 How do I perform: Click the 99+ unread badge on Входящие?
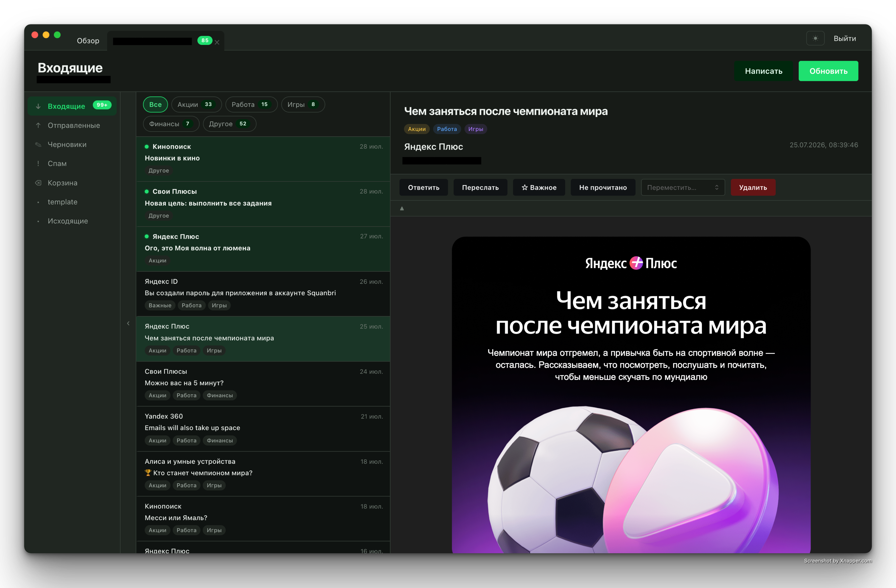tap(102, 105)
